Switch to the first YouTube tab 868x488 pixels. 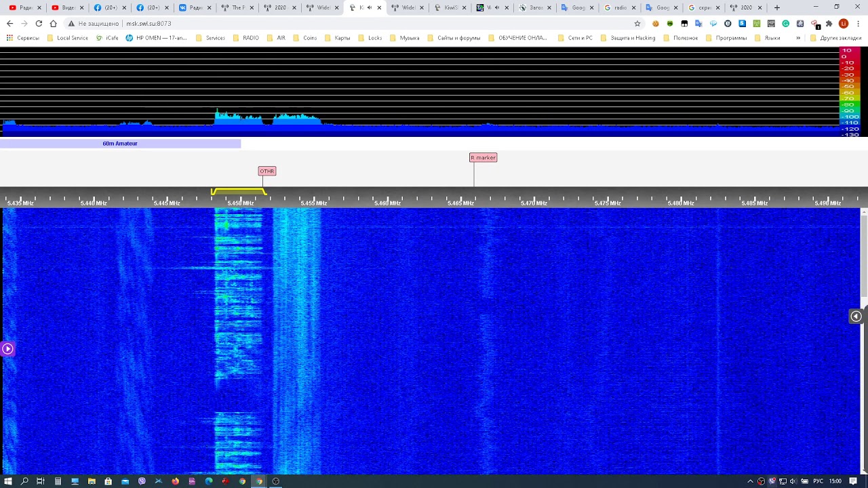[24, 7]
